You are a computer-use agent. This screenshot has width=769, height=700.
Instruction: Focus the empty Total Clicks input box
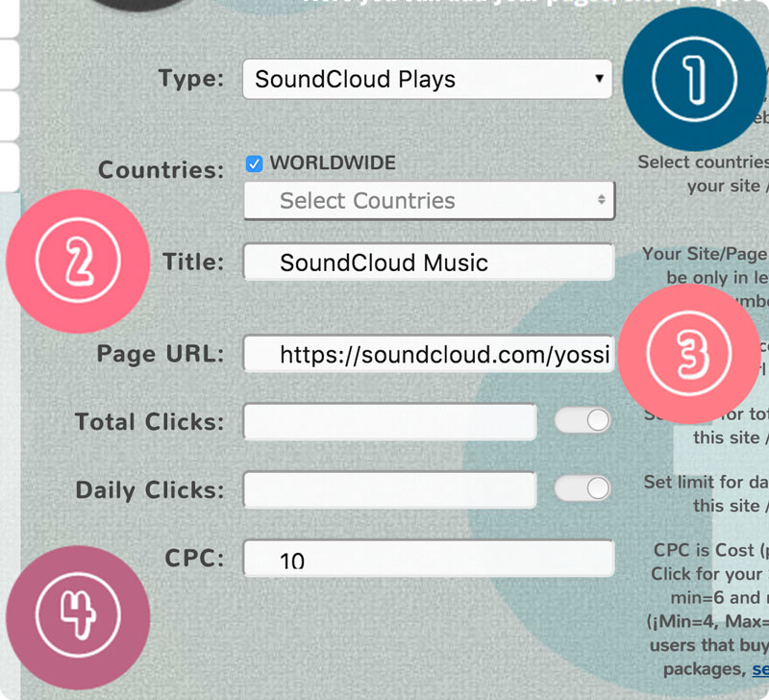389,420
